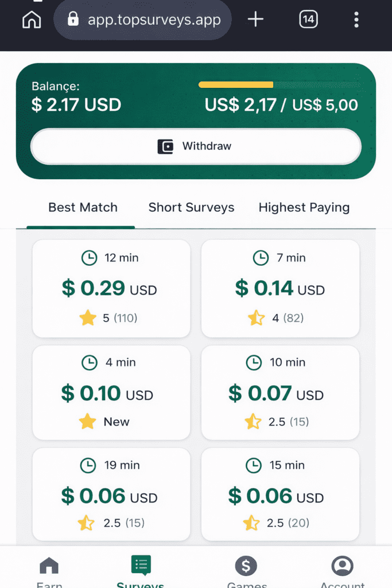This screenshot has height=588, width=392.
Task: Choose the 4 min New survey
Action: pos(111,392)
